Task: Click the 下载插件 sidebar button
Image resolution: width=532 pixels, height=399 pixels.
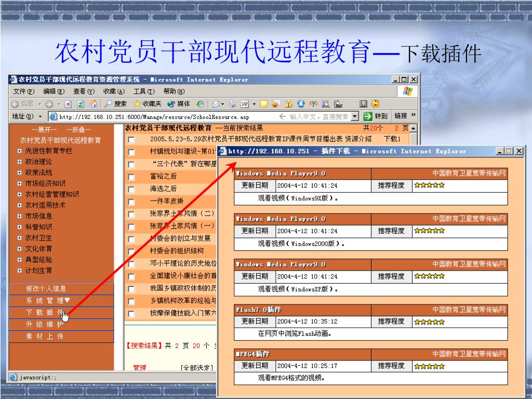Action: [x=61, y=312]
